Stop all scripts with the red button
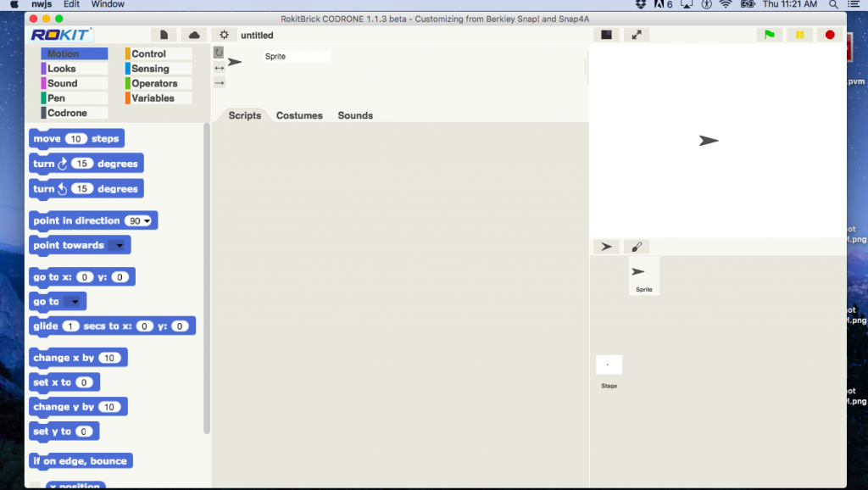This screenshot has width=868, height=490. 829,35
